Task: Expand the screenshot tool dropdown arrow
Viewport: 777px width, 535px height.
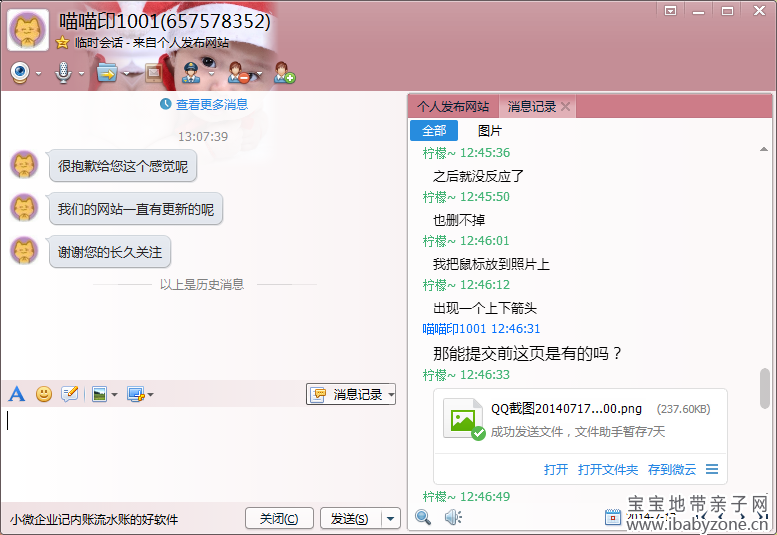Action: pos(150,395)
